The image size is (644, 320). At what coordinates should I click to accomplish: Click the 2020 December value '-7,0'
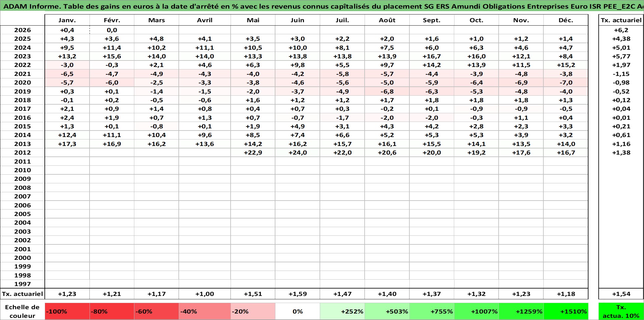[566, 82]
